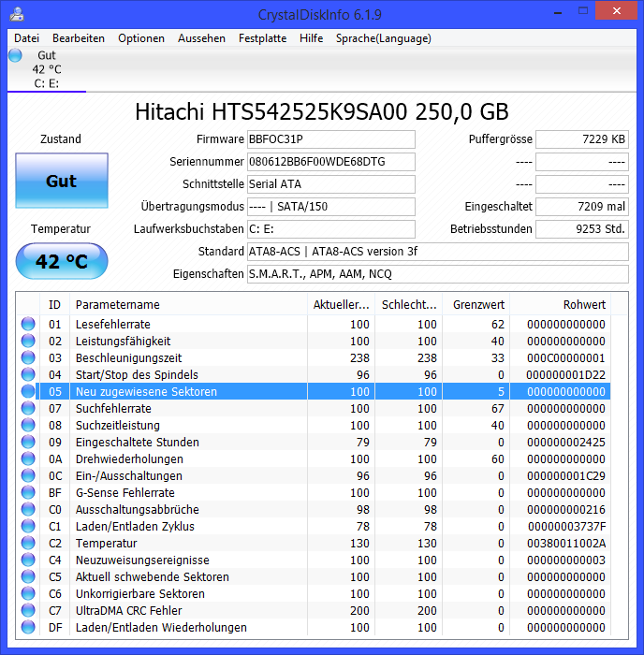Click status circle for Unkorrigierbare Sektoren row
Viewport: 644px width, 655px height.
tap(28, 593)
